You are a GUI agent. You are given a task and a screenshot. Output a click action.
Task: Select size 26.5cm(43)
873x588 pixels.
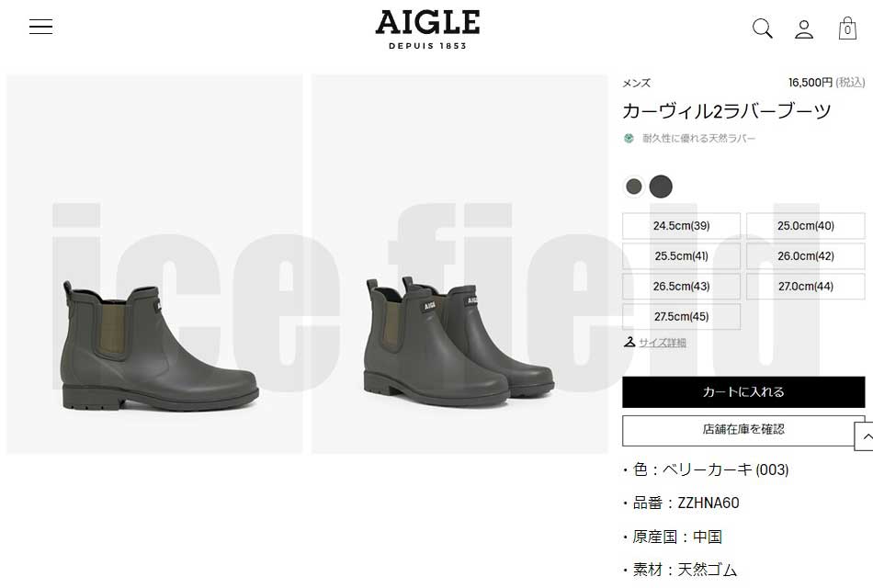[x=682, y=287]
